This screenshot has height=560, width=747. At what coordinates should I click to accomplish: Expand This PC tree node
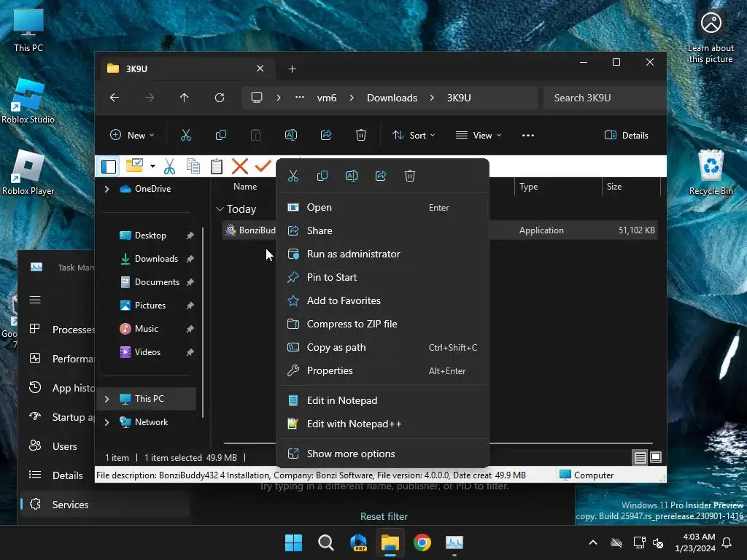(x=107, y=399)
